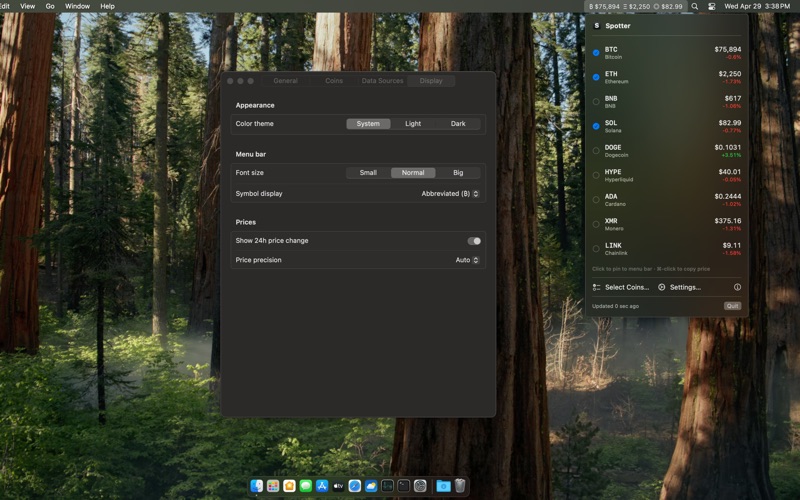Open the Price precision dropdown

[x=467, y=260]
